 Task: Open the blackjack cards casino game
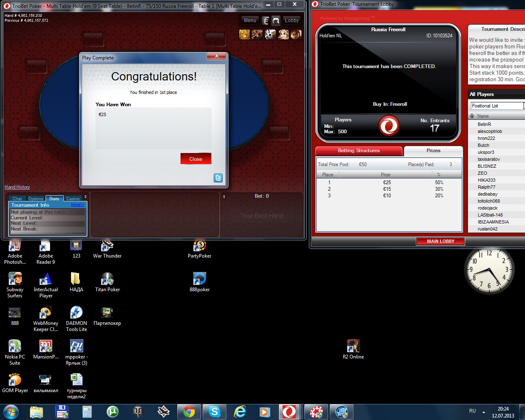(270, 34)
